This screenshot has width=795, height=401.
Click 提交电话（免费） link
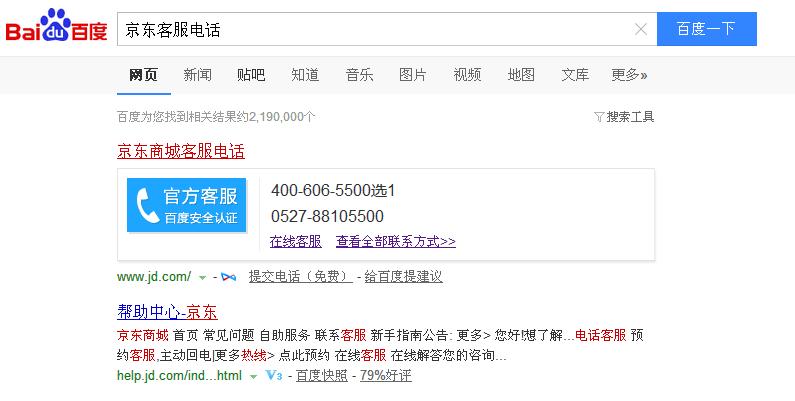point(300,277)
